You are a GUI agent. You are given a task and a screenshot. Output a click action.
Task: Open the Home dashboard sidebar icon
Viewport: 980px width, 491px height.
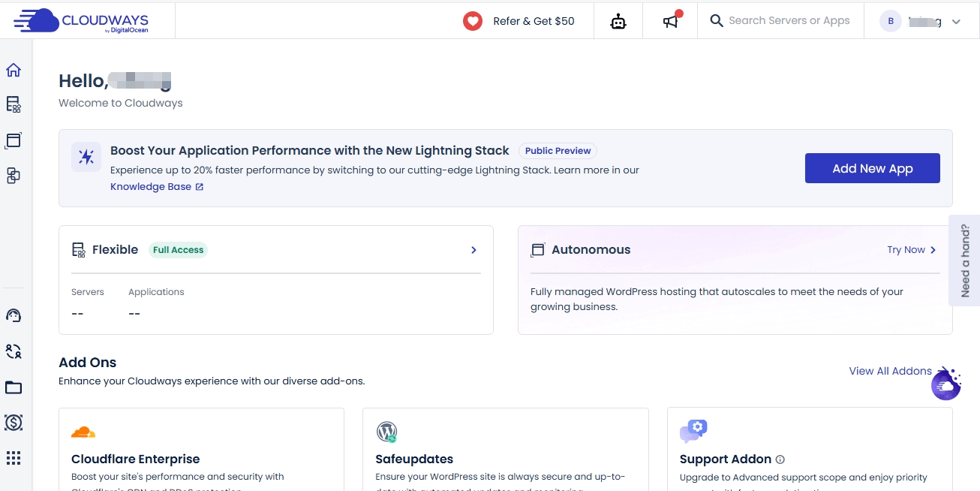point(14,70)
